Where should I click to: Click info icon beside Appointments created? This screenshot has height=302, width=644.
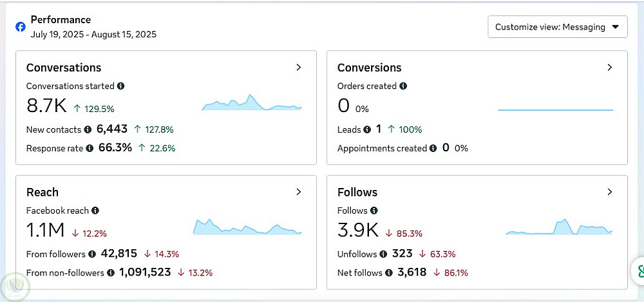coord(433,148)
